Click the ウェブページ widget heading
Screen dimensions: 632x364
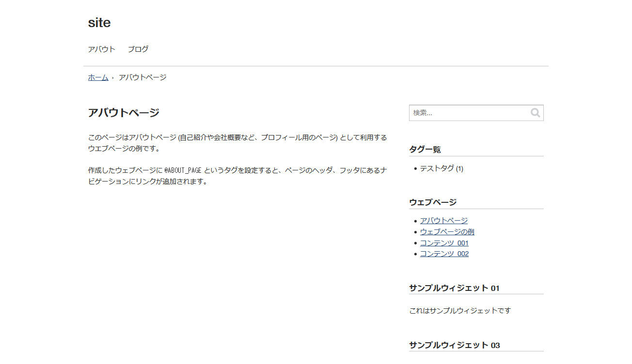[x=433, y=202]
